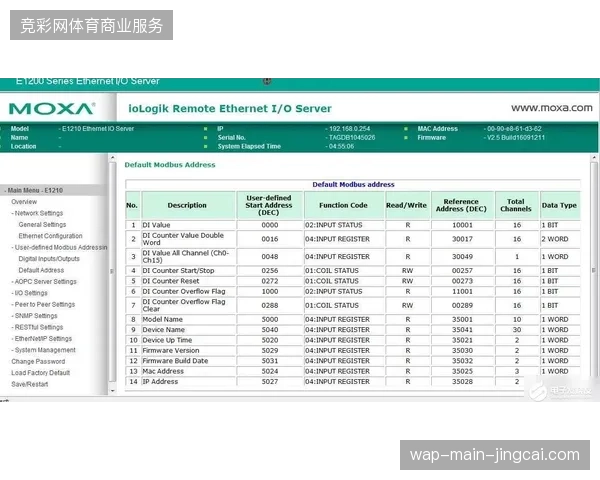Screen dimensions: 600x480
Task: Select the DI Value row description
Action: coord(188,225)
